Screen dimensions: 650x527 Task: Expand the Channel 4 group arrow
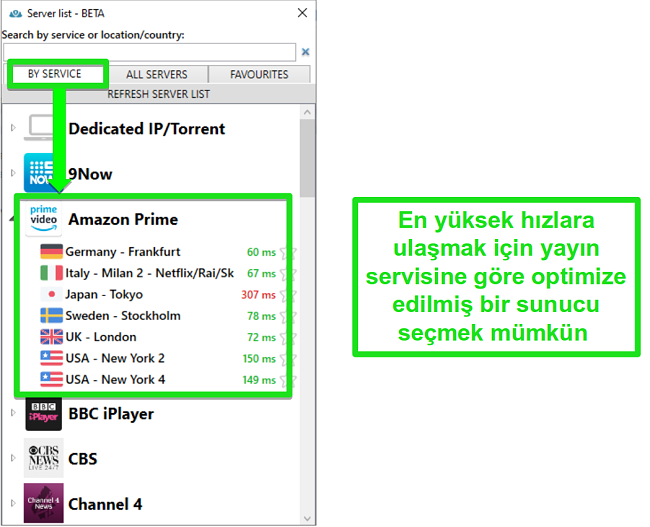[13, 503]
